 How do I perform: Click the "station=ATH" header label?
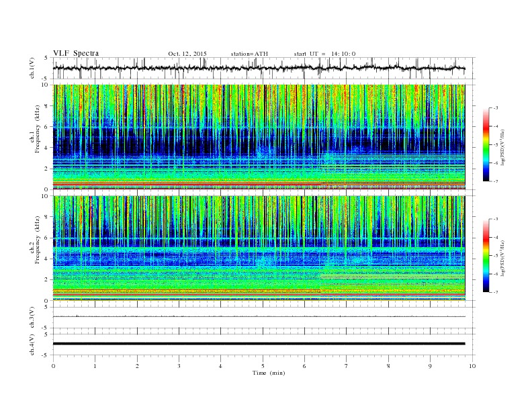click(249, 54)
